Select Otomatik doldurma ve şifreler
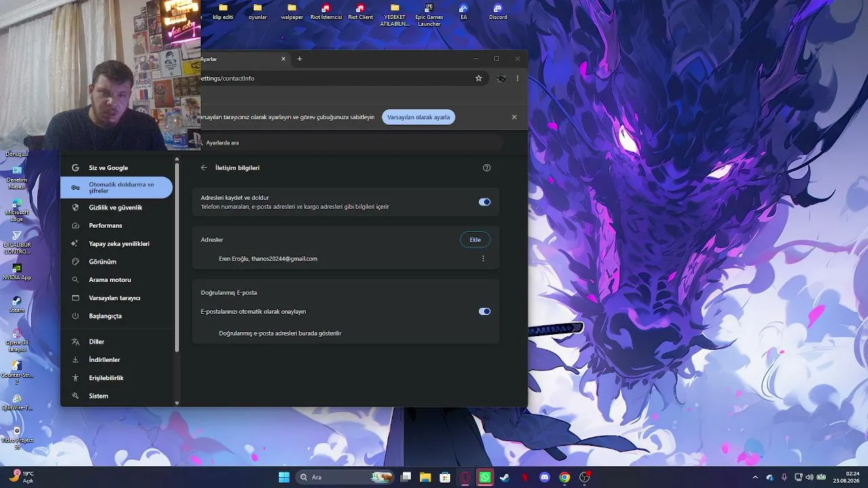 click(117, 188)
